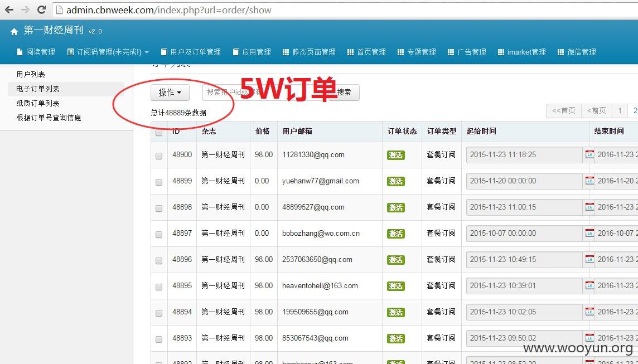
Task: Open calendar picker for 2015-11-23 11:00:15 row
Action: [589, 207]
